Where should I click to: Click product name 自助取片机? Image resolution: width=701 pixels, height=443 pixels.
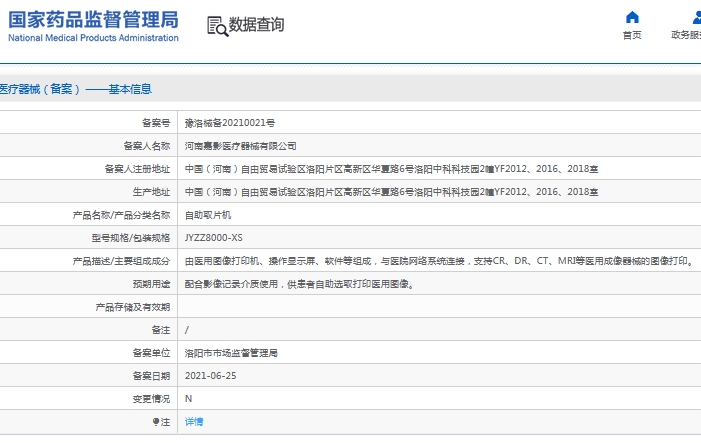click(x=208, y=215)
